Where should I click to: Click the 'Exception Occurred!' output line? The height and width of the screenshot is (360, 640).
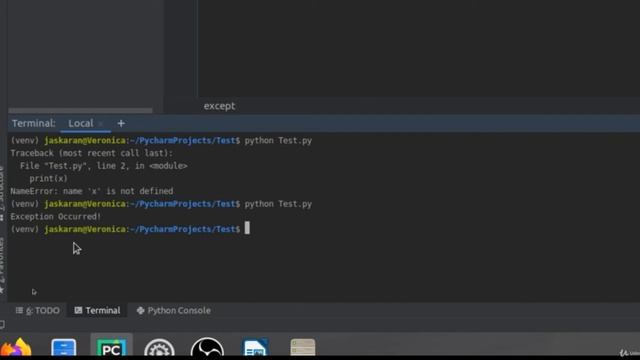click(x=56, y=216)
